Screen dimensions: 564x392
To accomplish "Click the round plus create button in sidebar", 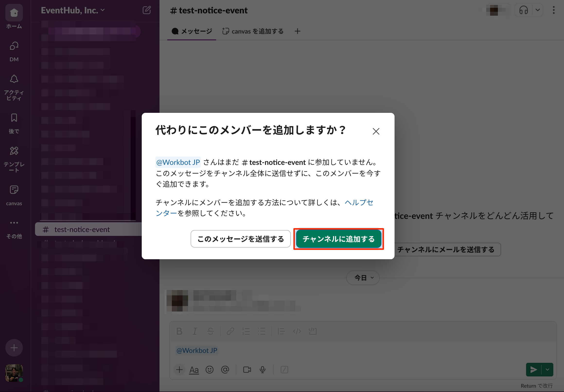I will tap(14, 348).
